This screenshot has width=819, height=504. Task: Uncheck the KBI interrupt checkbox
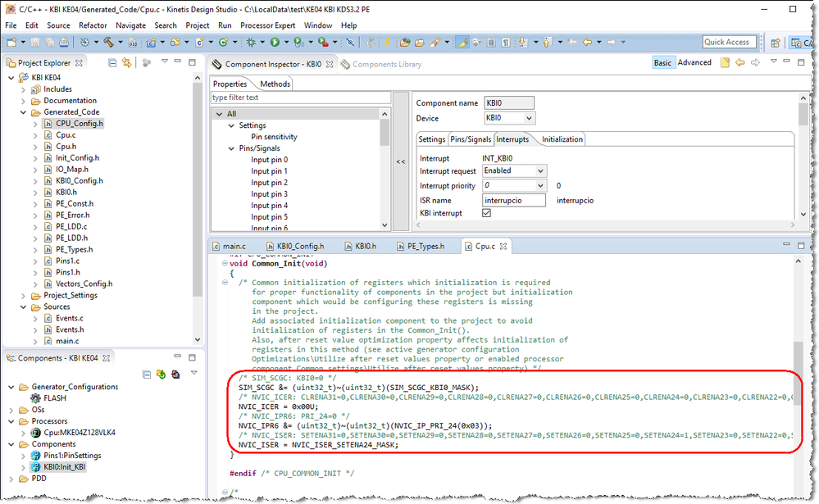click(486, 213)
